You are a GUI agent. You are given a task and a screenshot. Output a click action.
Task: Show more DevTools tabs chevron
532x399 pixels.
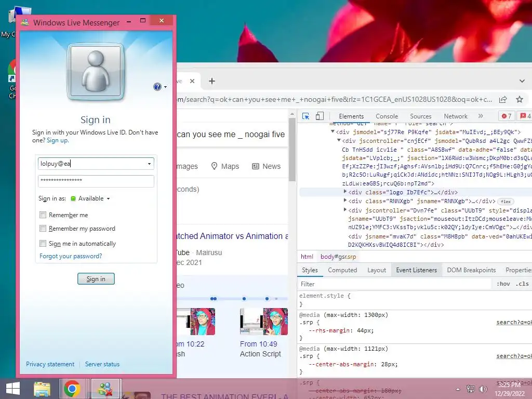[x=481, y=116]
